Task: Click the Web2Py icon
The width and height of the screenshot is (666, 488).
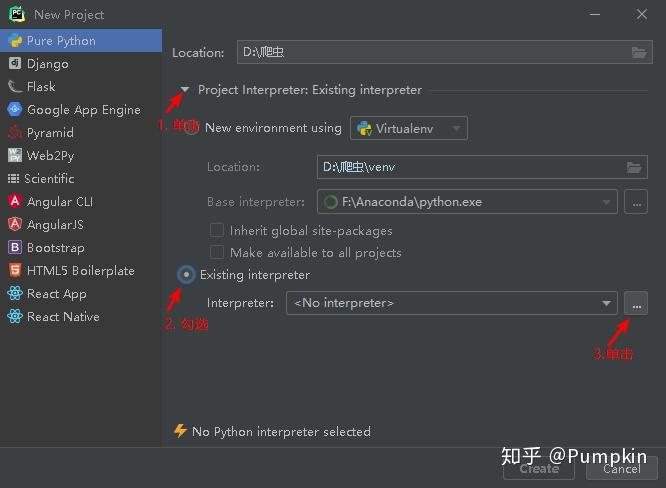Action: tap(15, 155)
